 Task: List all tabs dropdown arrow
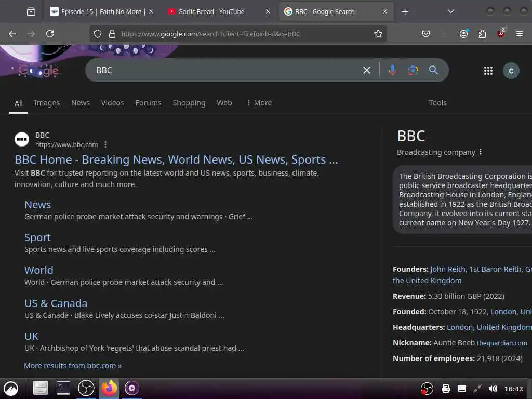pyautogui.click(x=451, y=12)
